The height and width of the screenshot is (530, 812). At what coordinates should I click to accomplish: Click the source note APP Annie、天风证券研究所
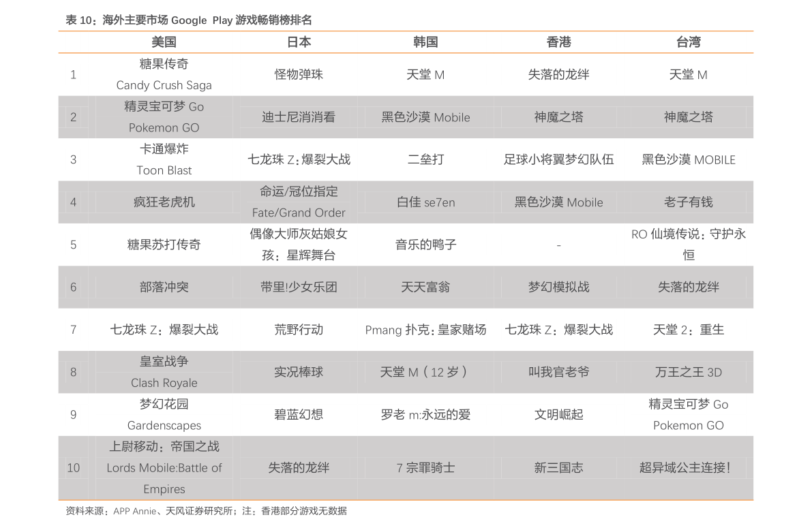173,511
